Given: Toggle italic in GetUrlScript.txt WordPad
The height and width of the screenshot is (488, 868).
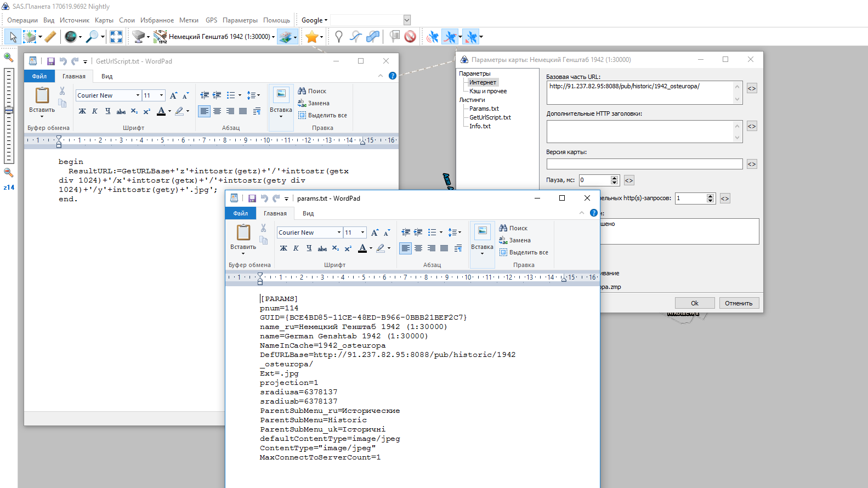Looking at the screenshot, I should [x=95, y=111].
